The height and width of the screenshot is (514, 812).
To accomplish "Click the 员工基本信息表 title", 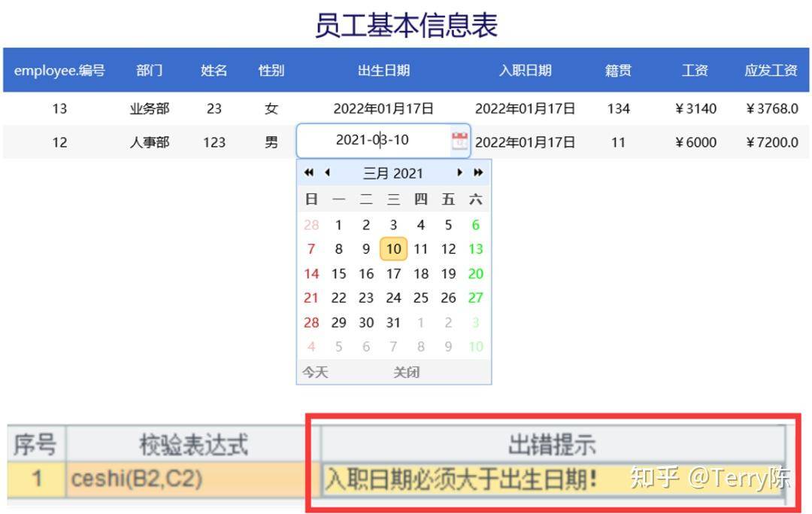I will (407, 26).
